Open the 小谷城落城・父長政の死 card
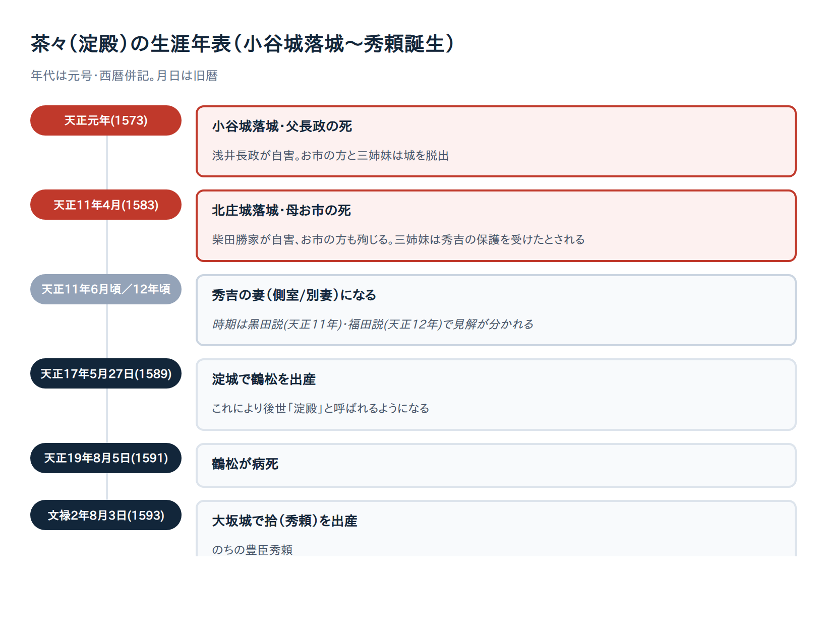This screenshot has height=644, width=827. coord(496,141)
